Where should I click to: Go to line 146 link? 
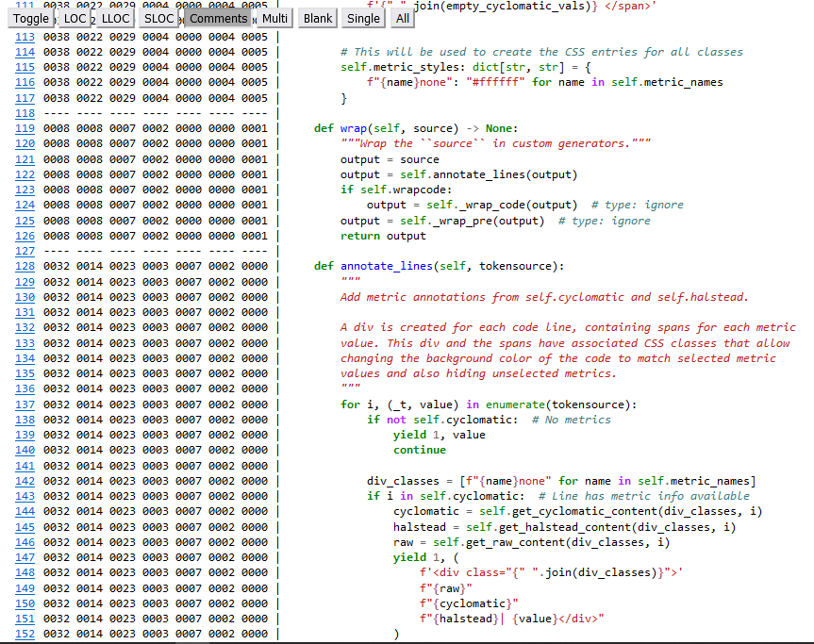(25, 542)
